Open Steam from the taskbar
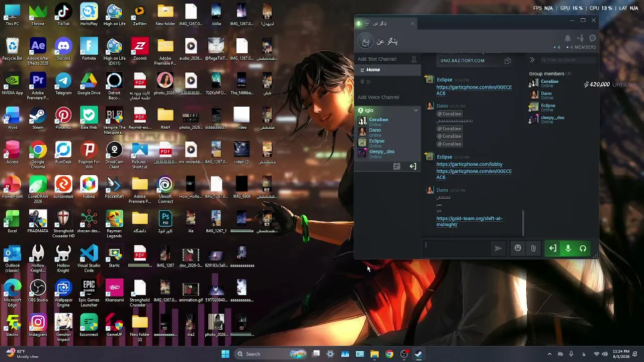Viewport: 644px width, 362px height. (419, 354)
